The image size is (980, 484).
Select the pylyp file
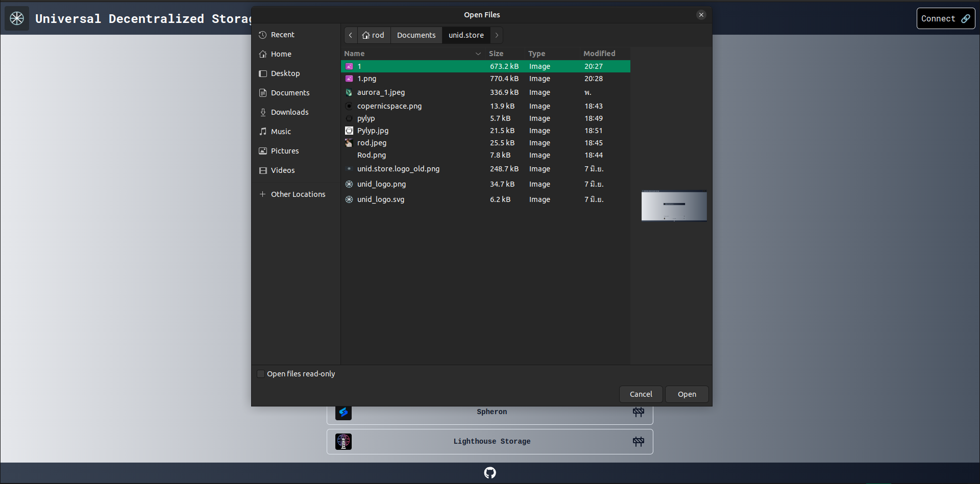pos(485,118)
